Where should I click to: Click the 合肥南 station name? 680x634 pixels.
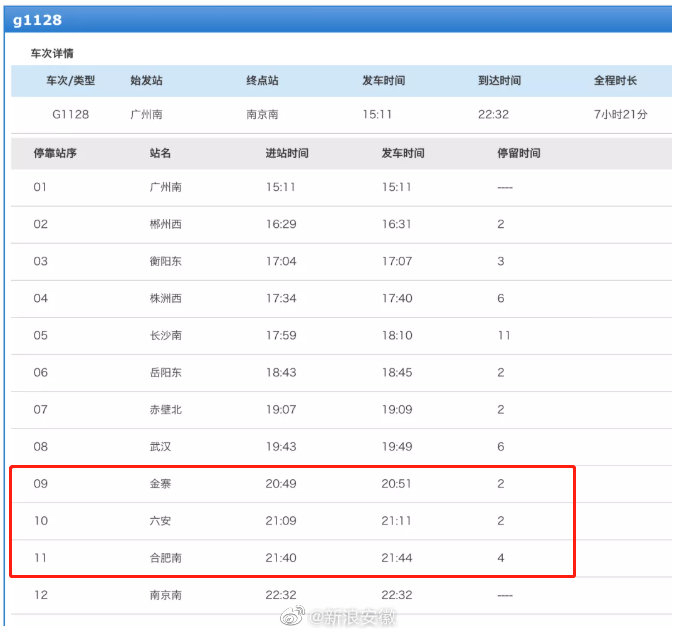click(x=165, y=558)
